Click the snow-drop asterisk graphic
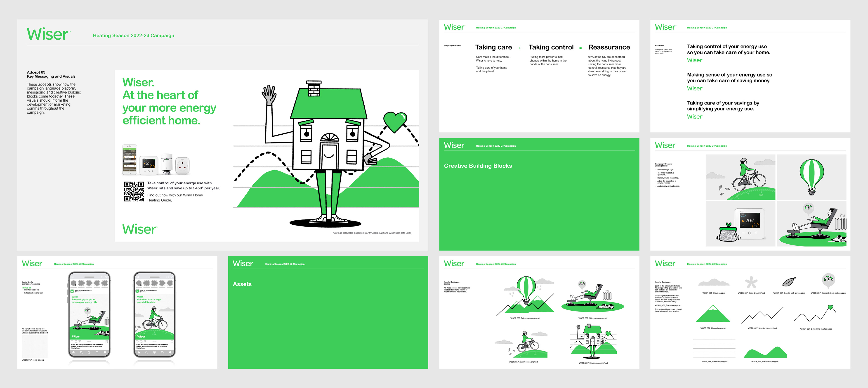Viewport: 868px width, 388px height. [751, 282]
